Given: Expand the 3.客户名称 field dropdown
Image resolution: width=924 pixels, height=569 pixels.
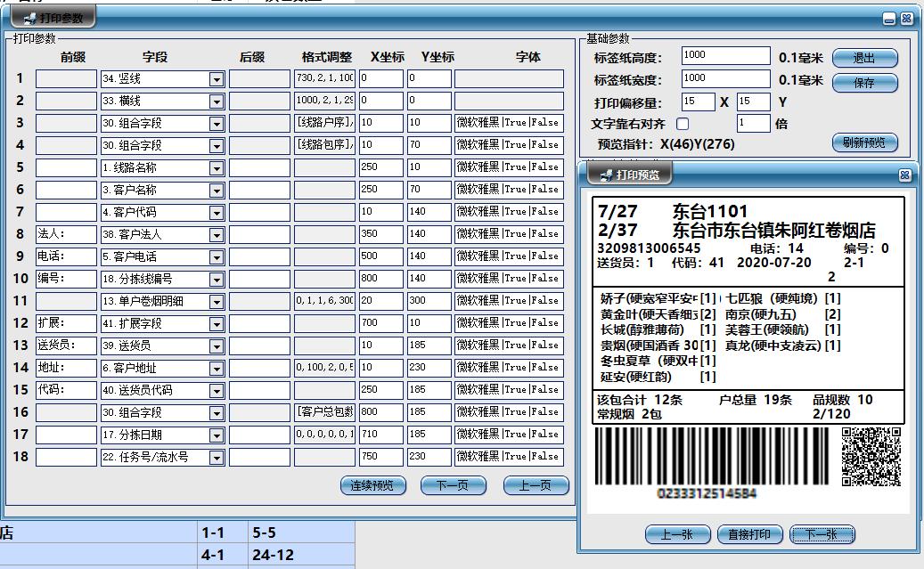Looking at the screenshot, I should 217,191.
